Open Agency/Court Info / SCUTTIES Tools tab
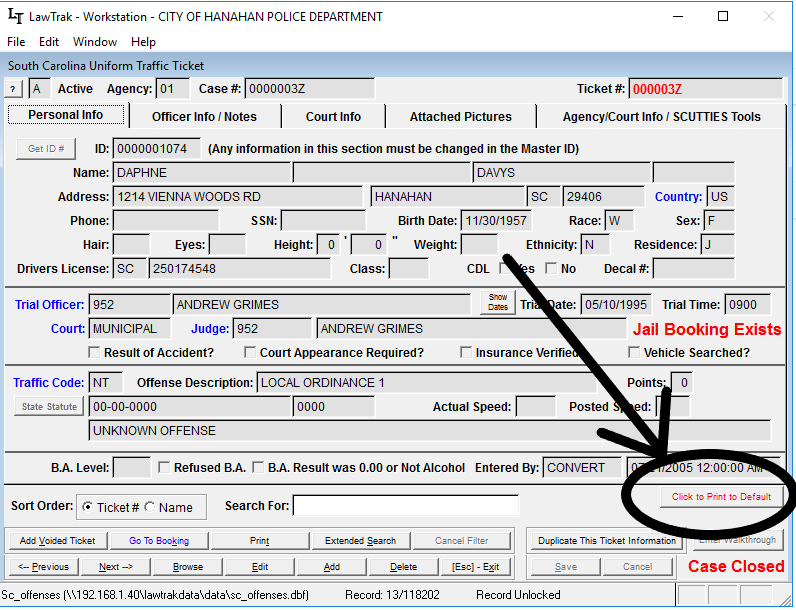796x610 pixels. (661, 117)
